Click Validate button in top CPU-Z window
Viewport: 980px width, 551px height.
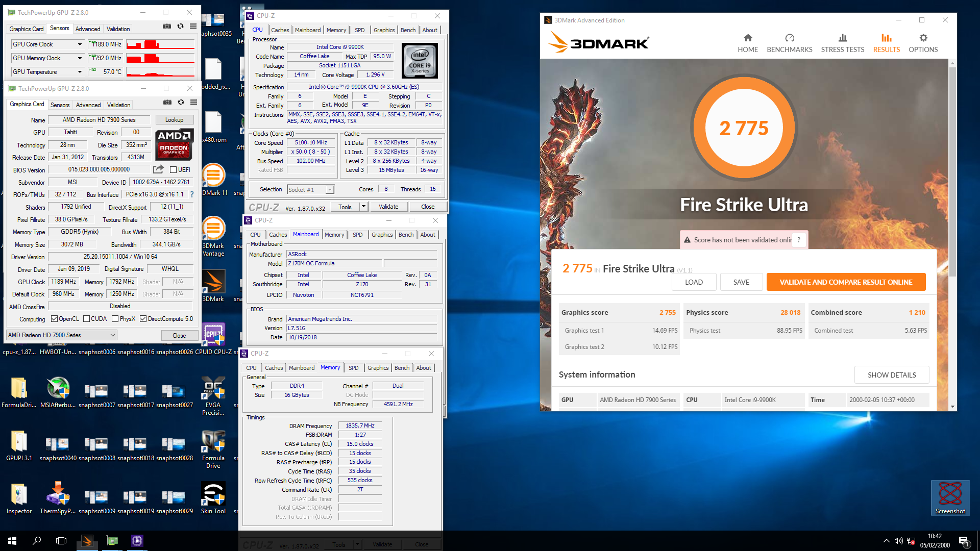coord(388,207)
